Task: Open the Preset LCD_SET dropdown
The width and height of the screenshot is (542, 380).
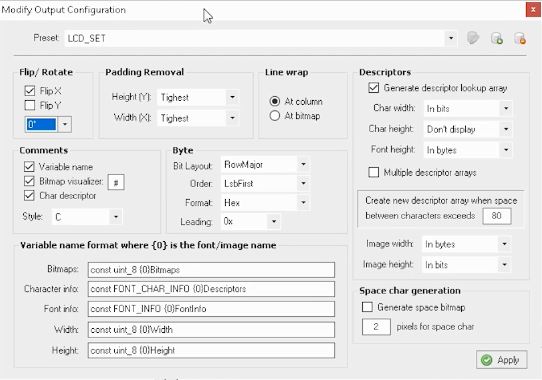Action: [x=451, y=38]
